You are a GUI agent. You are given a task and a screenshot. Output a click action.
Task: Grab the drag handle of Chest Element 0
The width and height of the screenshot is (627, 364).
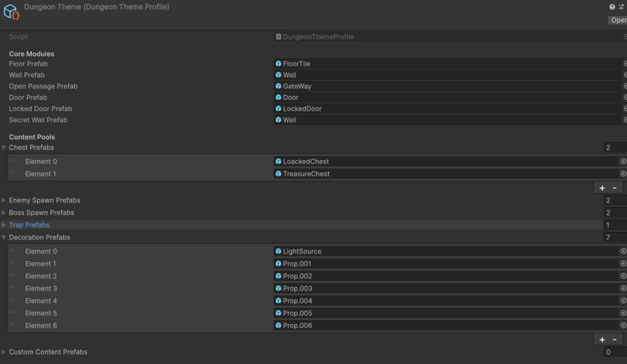pyautogui.click(x=12, y=161)
